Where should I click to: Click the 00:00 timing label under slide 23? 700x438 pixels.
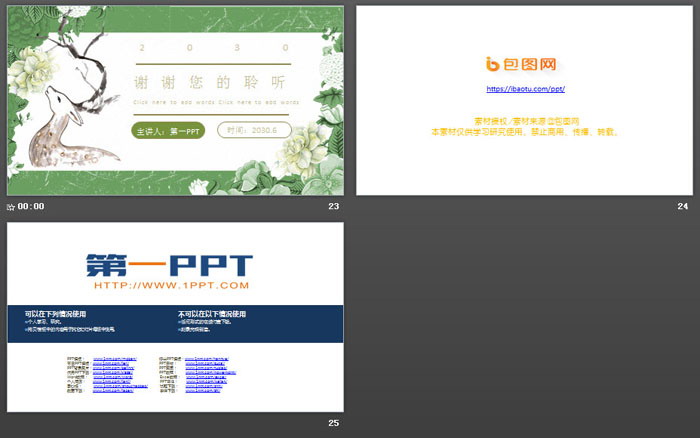[31, 206]
